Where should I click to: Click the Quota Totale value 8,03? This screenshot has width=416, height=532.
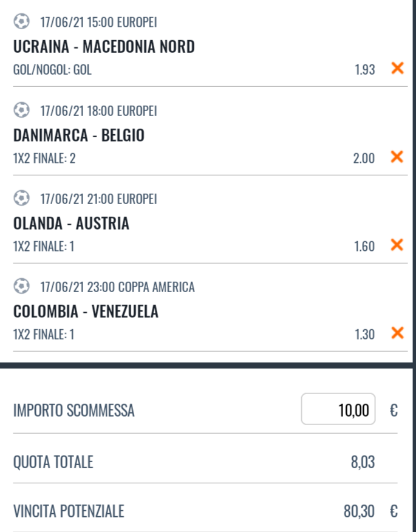point(363,463)
